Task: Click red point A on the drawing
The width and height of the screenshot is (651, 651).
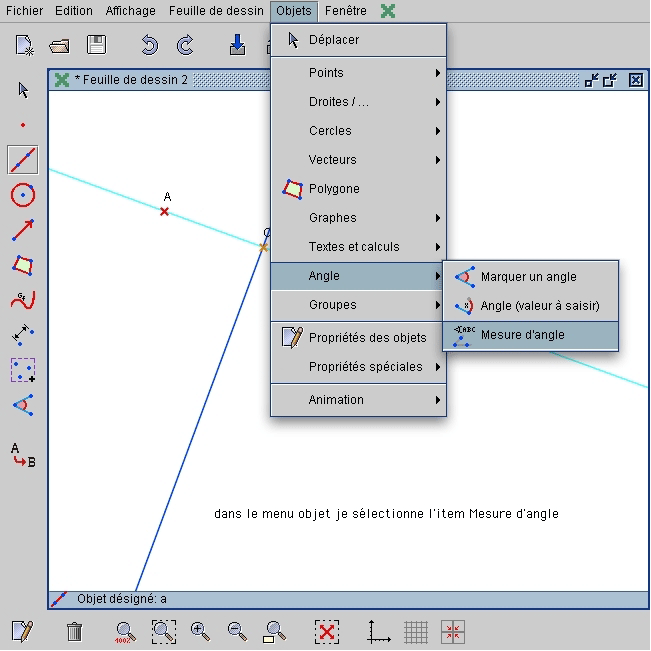Action: [x=165, y=212]
